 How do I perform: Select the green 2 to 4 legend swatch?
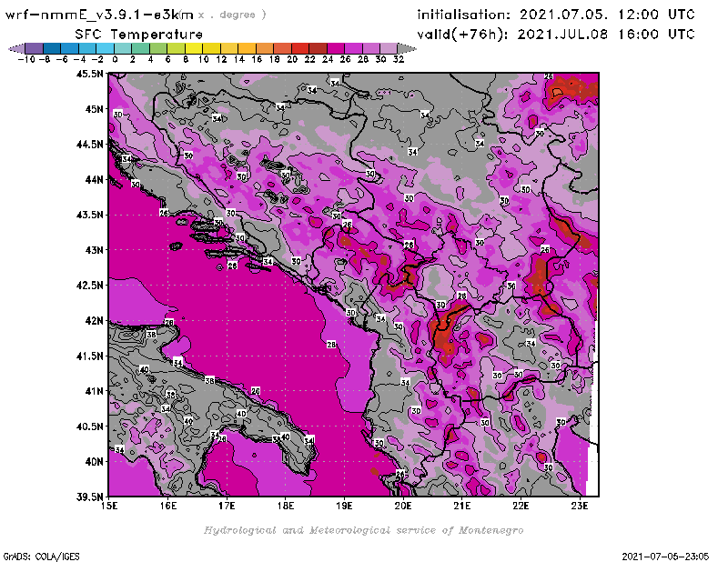point(140,48)
